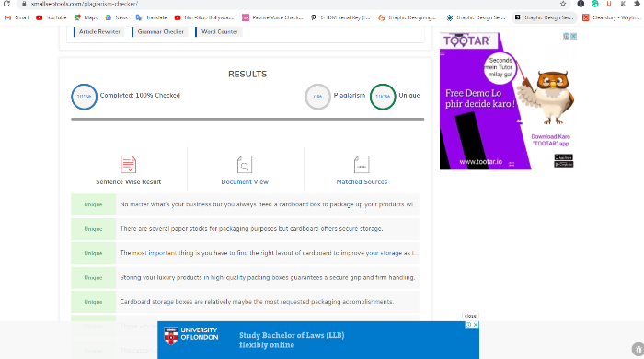Click the Sentence Wise Result icon
Image resolution: width=644 pixels, height=359 pixels.
128,164
